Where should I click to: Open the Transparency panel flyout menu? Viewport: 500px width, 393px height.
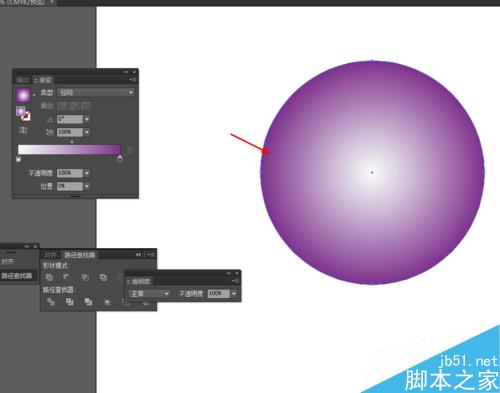pyautogui.click(x=235, y=281)
